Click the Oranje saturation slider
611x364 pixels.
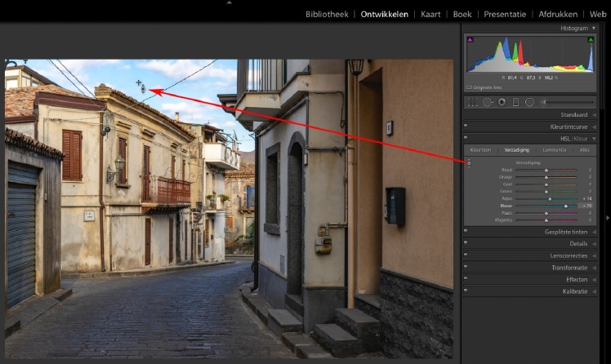(x=546, y=177)
